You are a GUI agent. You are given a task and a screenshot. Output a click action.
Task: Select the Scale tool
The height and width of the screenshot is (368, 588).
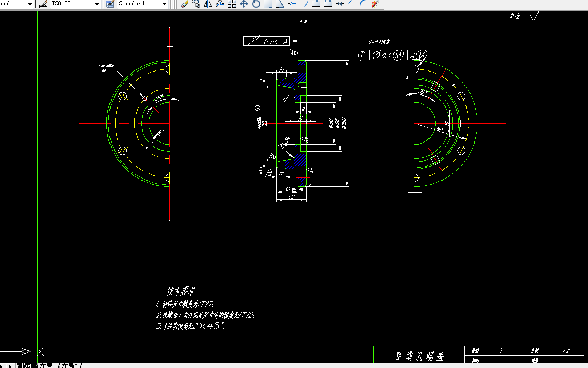click(268, 4)
